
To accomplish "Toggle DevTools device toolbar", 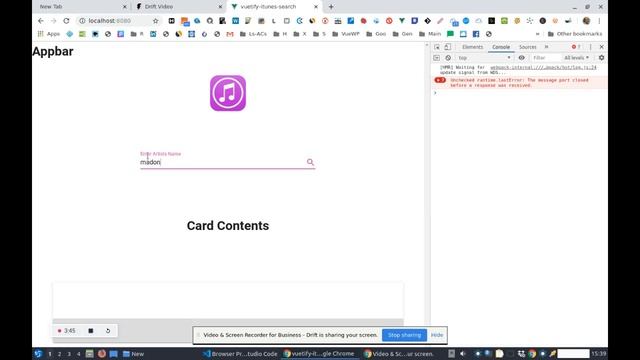I will pos(448,47).
